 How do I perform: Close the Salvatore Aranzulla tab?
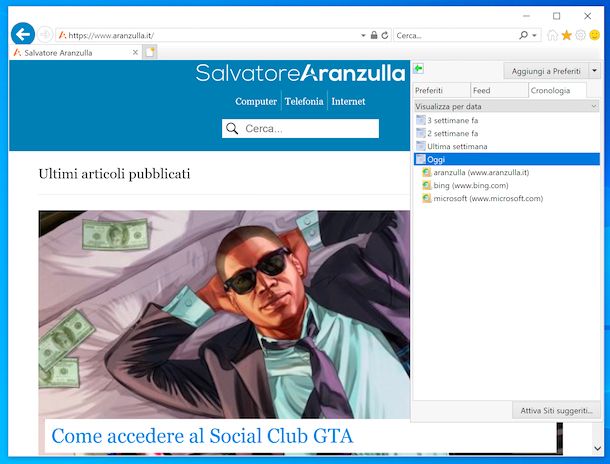click(135, 52)
